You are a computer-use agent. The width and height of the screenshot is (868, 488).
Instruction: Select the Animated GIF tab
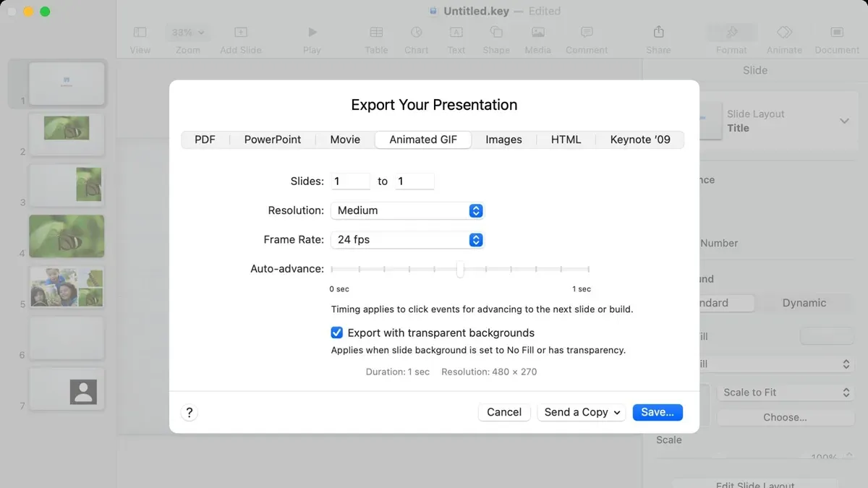click(423, 140)
